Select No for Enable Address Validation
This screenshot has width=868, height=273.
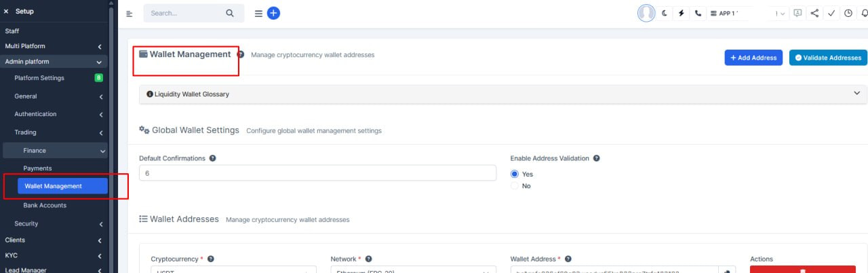(514, 185)
